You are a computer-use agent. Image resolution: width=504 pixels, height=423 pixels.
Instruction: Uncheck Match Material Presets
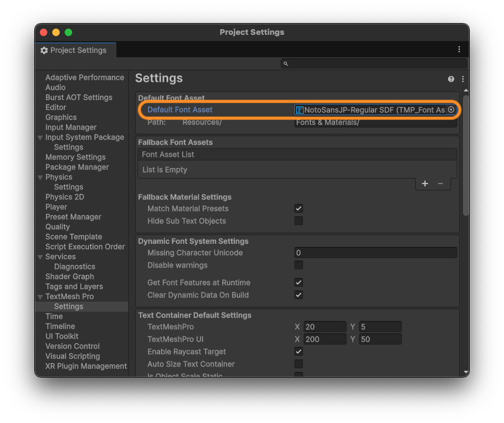[298, 208]
